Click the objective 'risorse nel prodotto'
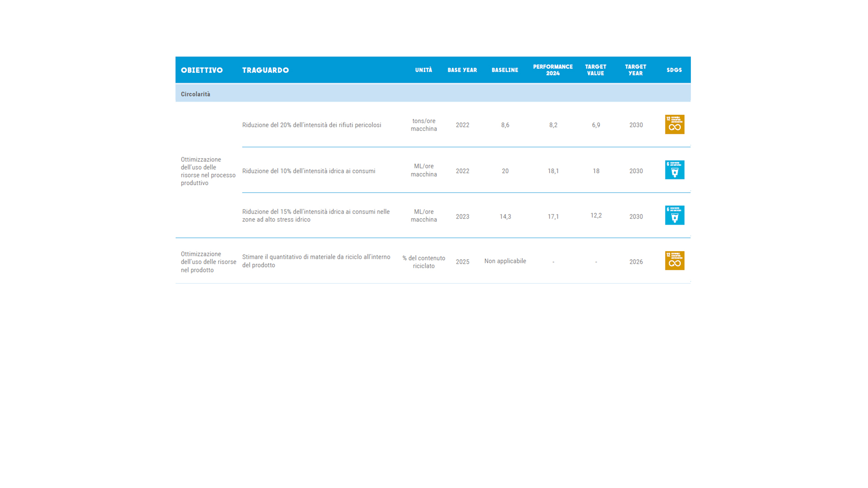 pyautogui.click(x=208, y=262)
